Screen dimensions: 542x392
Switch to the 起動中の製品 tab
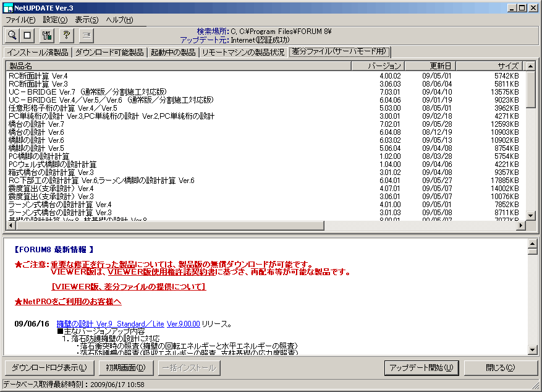pos(173,53)
